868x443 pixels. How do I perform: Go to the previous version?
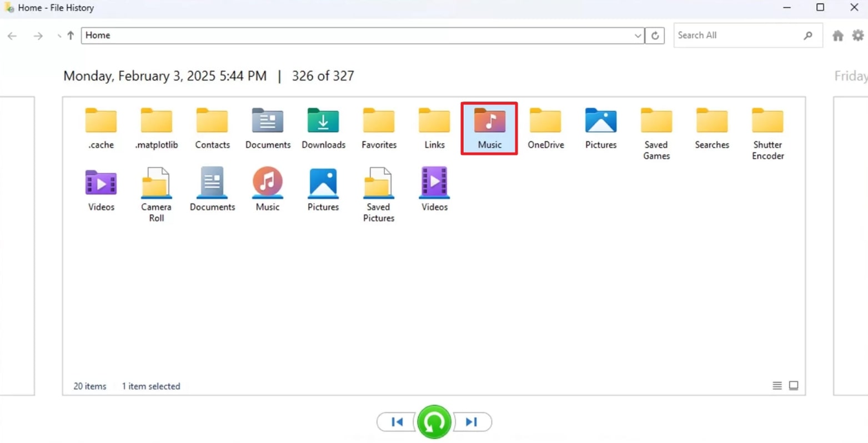point(396,422)
